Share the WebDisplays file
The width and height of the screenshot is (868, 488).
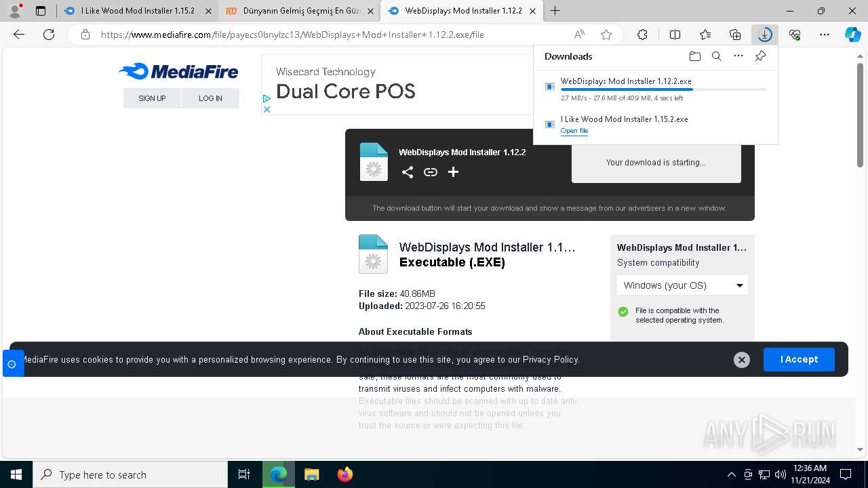tap(407, 172)
